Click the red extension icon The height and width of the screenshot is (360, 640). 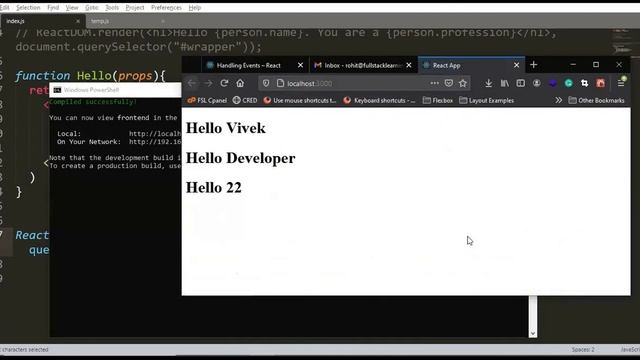pos(600,83)
